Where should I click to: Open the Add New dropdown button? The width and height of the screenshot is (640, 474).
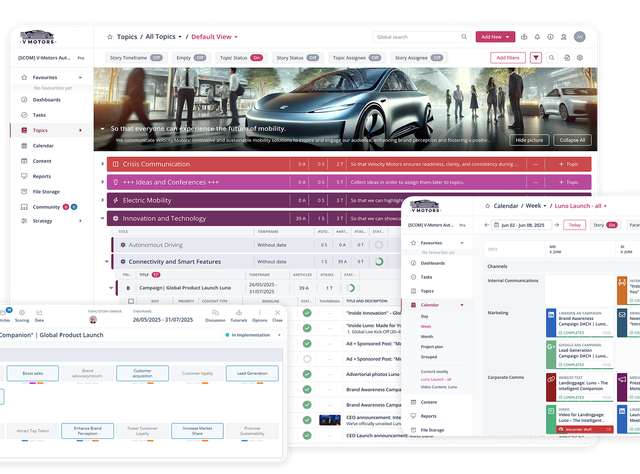(495, 37)
